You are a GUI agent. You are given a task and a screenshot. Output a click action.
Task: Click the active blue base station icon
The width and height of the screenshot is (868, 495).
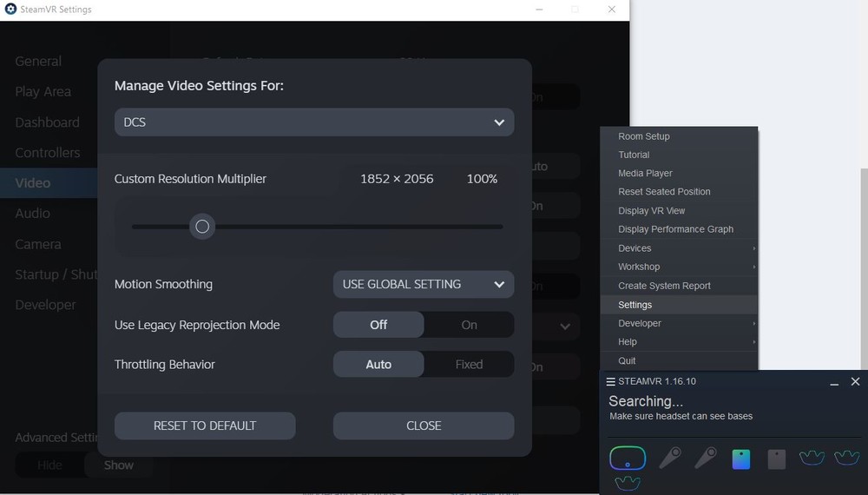click(x=740, y=459)
